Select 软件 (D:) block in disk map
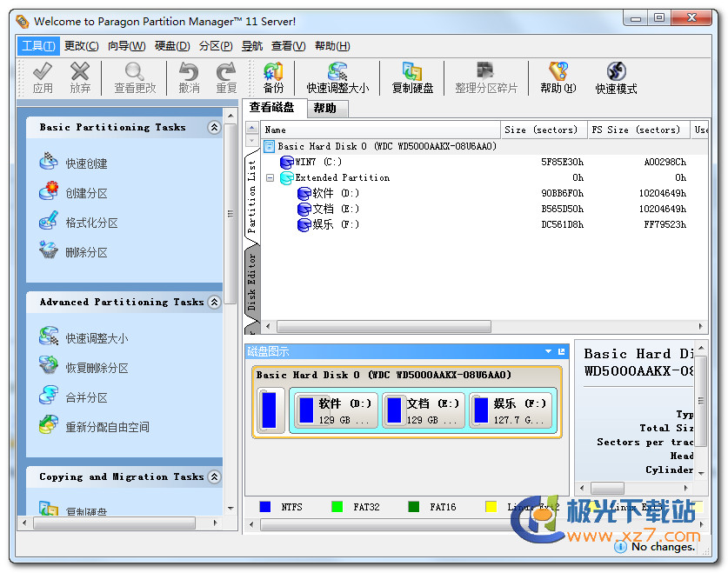The image size is (728, 573). (334, 410)
